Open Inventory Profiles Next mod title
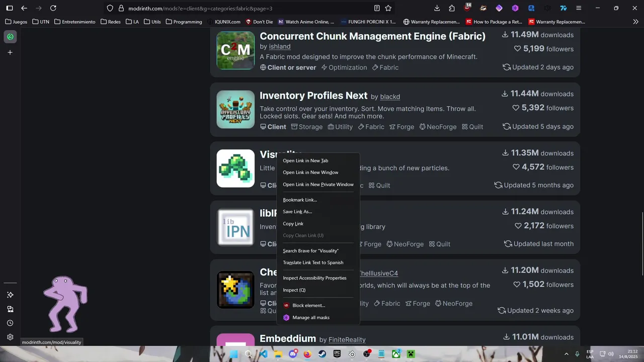Screen dimensions: 644x362 tap(313, 96)
